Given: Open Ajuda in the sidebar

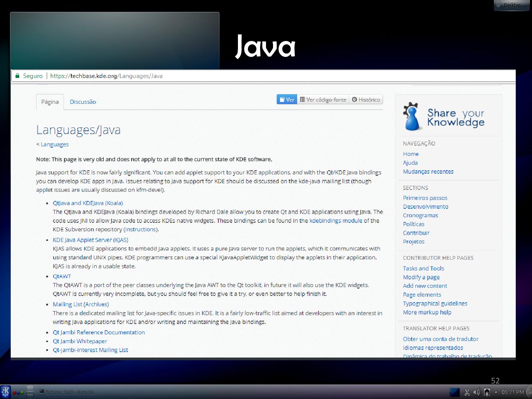Looking at the screenshot, I should click(x=410, y=163).
